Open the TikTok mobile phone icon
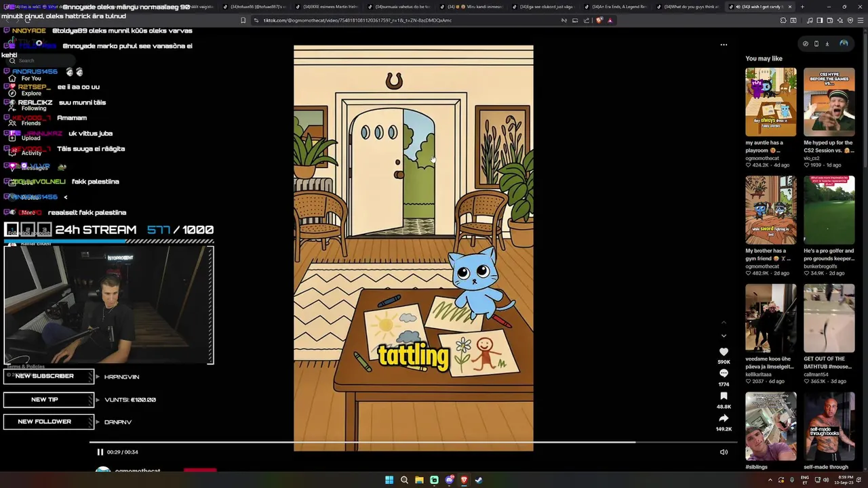868x488 pixels. (816, 43)
